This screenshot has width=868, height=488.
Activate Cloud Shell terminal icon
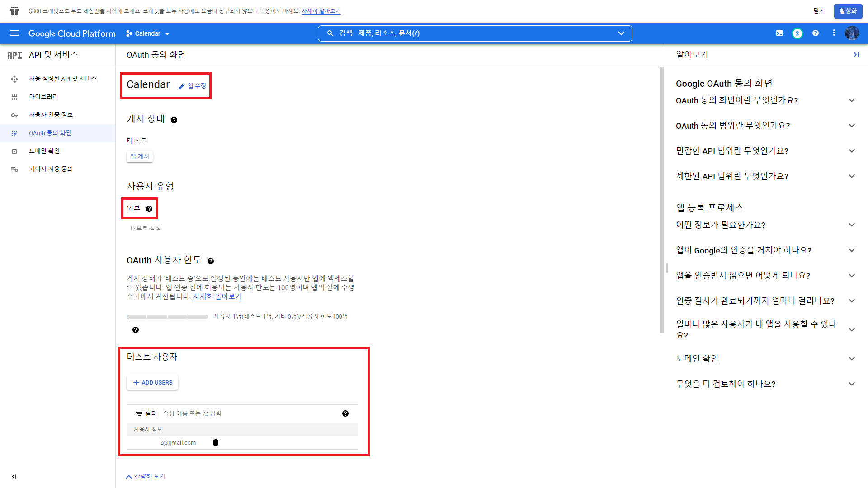click(x=779, y=33)
